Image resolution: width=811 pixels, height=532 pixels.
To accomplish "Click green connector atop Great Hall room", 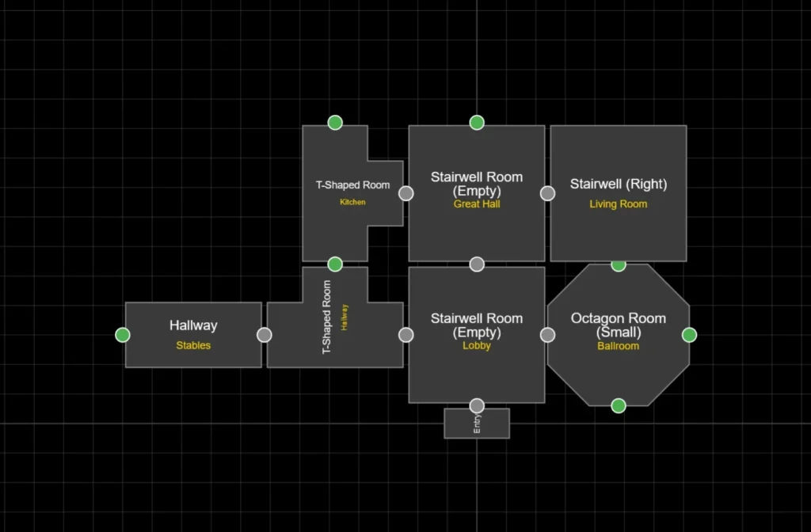I will click(x=477, y=123).
